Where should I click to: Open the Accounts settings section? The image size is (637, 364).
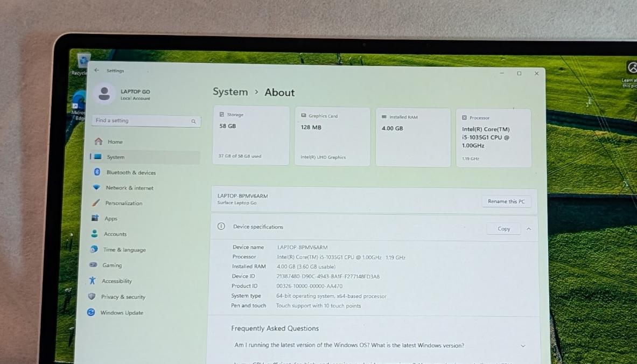tap(115, 234)
